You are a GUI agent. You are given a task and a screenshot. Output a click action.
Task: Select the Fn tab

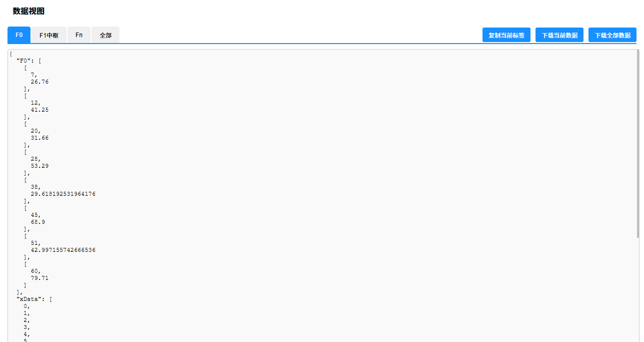point(79,35)
